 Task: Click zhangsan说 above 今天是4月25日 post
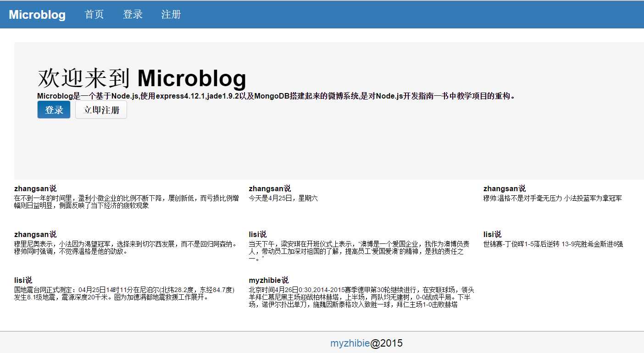tap(270, 188)
